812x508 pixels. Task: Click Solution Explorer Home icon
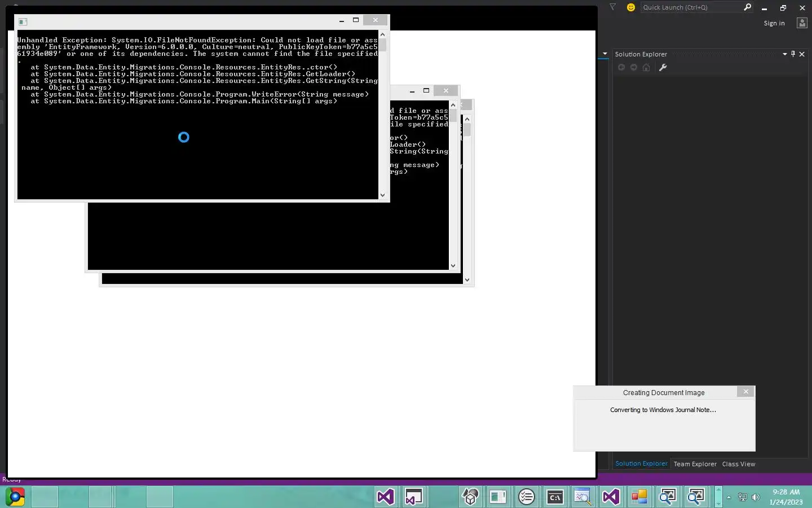(x=646, y=67)
